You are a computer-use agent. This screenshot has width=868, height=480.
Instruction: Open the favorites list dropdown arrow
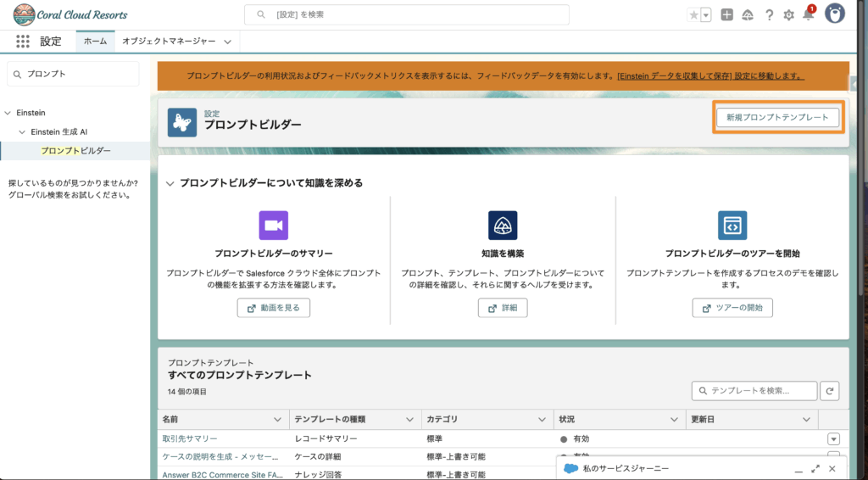tap(706, 15)
